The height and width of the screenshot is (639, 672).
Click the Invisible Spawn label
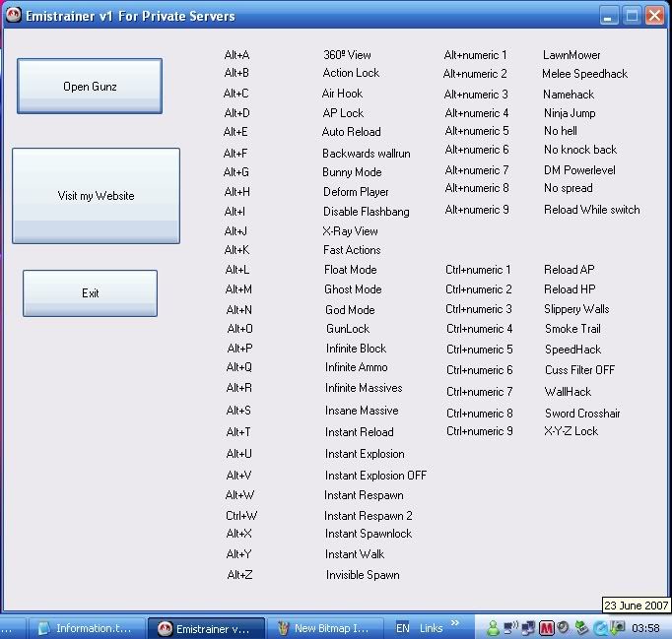click(x=363, y=575)
